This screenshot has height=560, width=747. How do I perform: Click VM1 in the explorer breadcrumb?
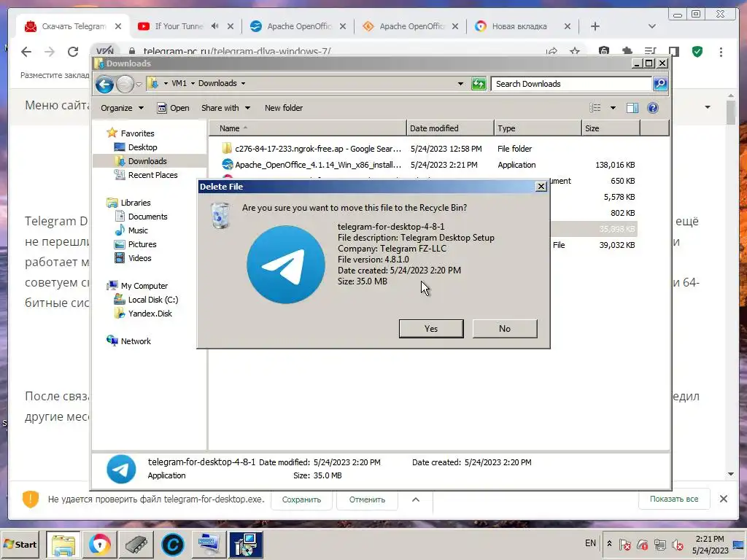point(179,83)
